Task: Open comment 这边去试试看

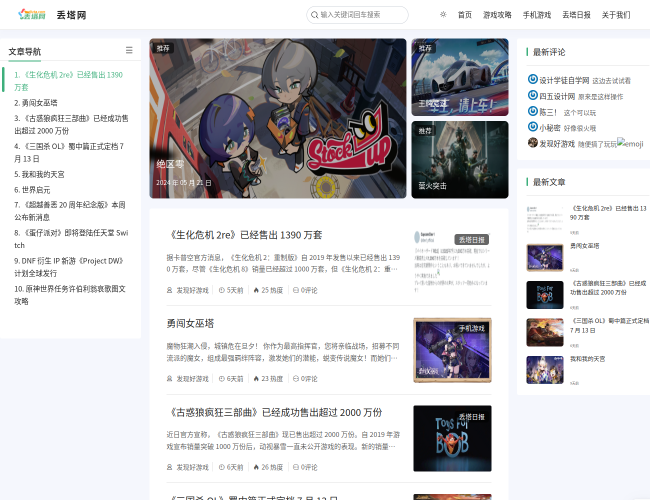Action: click(611, 81)
